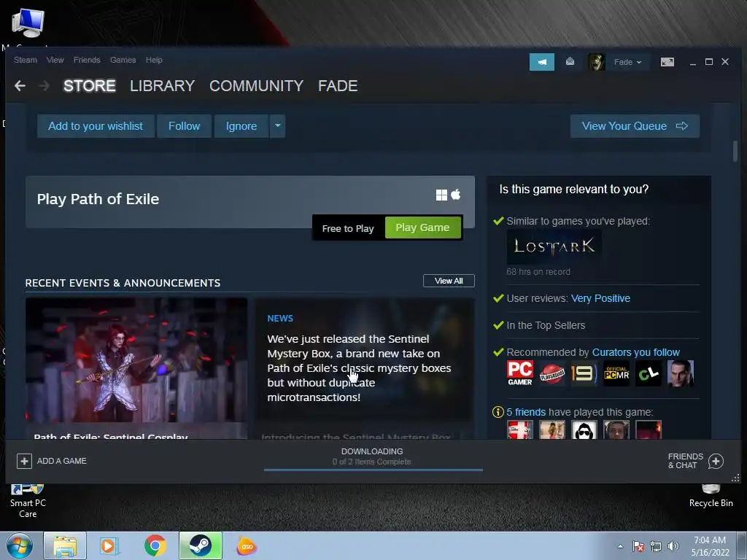This screenshot has width=747, height=560.
Task: Click the DOWNLOADING status text
Action: click(x=371, y=451)
